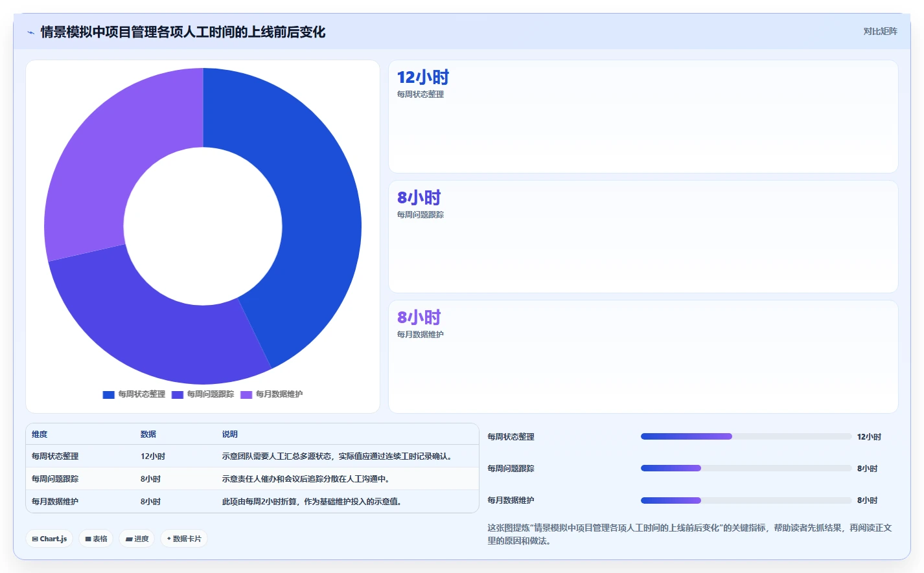
Task: Click the 维度 column header
Action: [x=40, y=434]
